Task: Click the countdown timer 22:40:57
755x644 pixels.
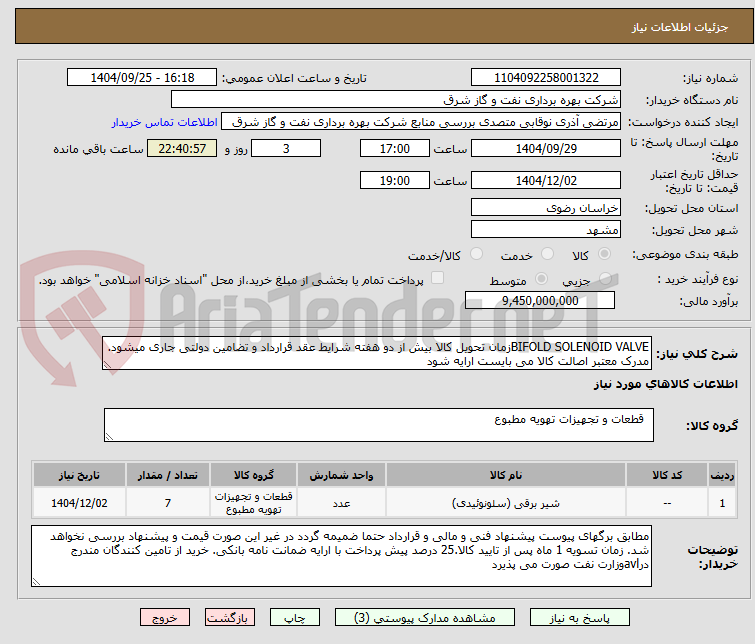Action: pyautogui.click(x=182, y=148)
